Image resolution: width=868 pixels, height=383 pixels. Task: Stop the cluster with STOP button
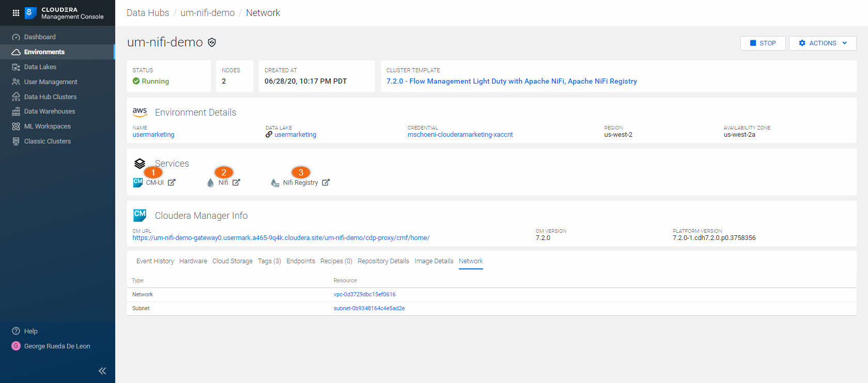click(763, 43)
